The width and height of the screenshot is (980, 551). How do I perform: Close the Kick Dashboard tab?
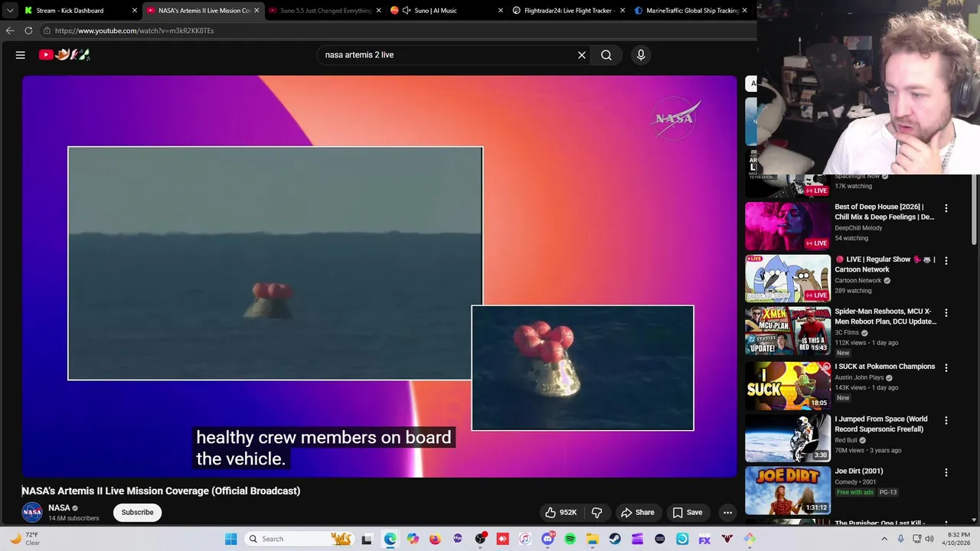pyautogui.click(x=135, y=11)
